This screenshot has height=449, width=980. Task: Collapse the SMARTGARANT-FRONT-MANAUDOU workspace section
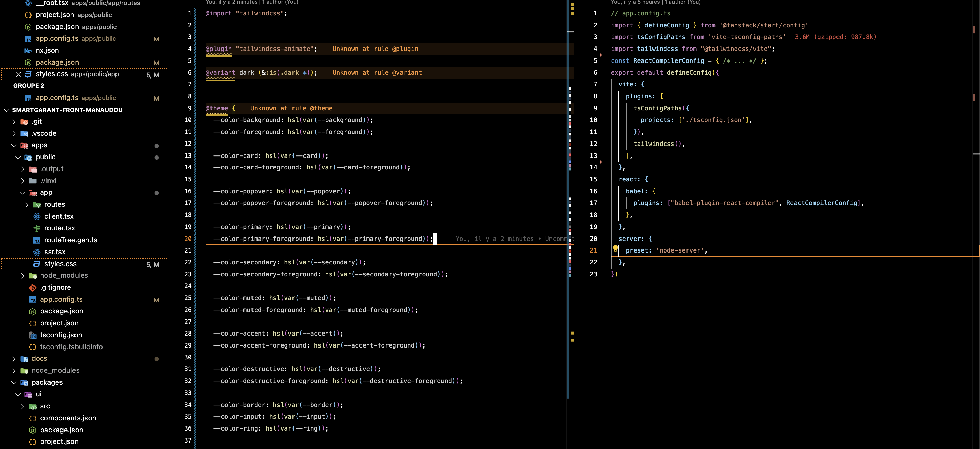(6, 110)
